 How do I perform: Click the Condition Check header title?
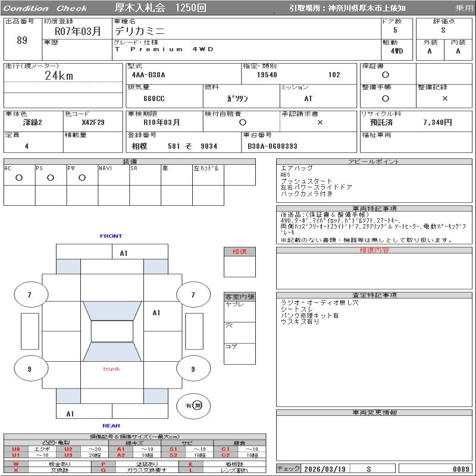pyautogui.click(x=45, y=8)
